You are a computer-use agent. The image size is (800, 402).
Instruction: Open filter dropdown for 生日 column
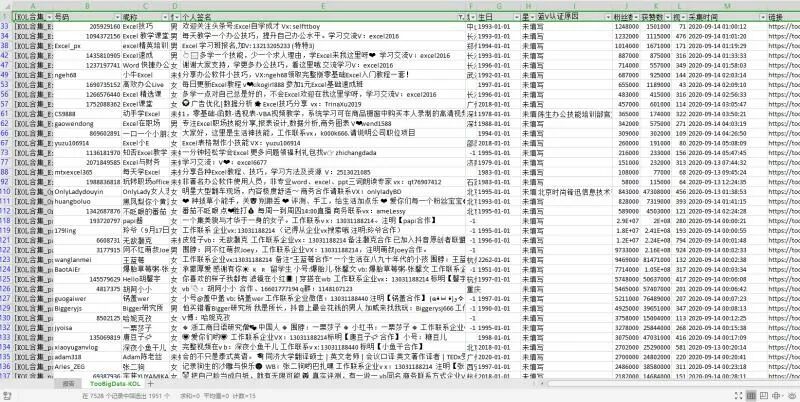pos(515,17)
